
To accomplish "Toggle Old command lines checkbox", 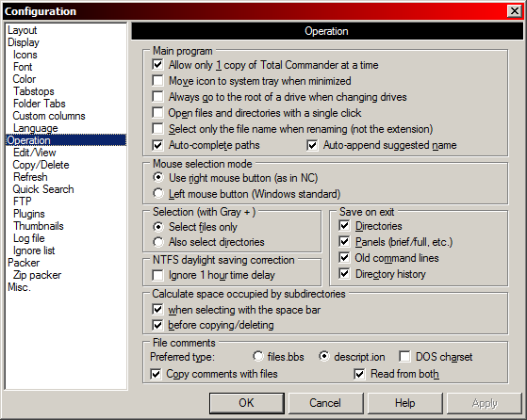I will [x=344, y=257].
